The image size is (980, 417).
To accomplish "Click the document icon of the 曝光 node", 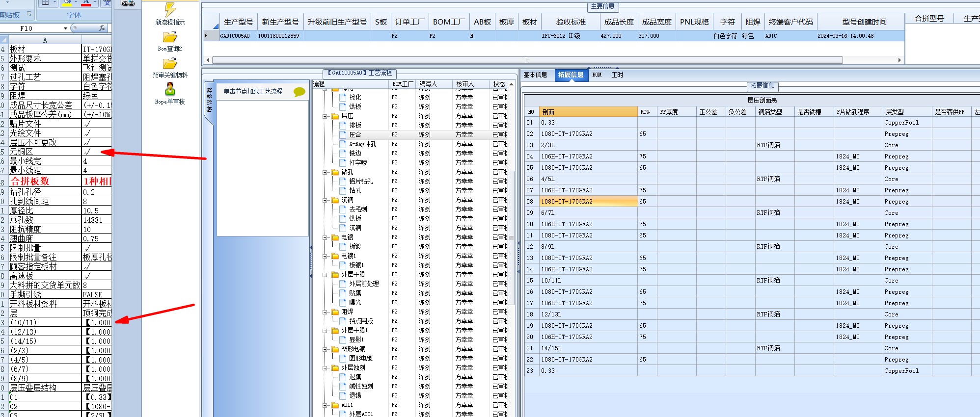I will coord(343,303).
